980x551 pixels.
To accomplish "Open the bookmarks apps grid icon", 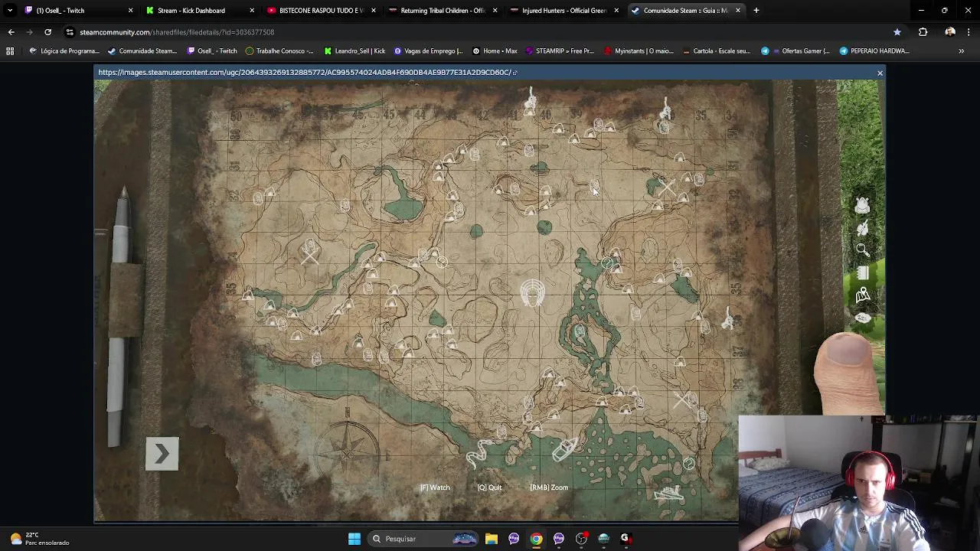I will 10,51.
